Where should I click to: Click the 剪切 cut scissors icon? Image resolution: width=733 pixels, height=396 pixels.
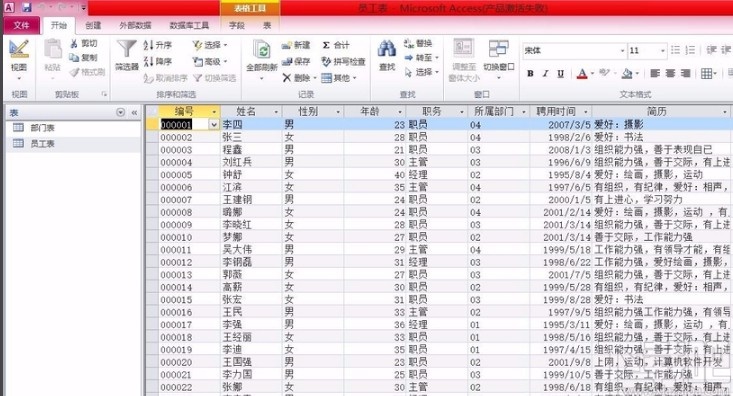click(74, 43)
